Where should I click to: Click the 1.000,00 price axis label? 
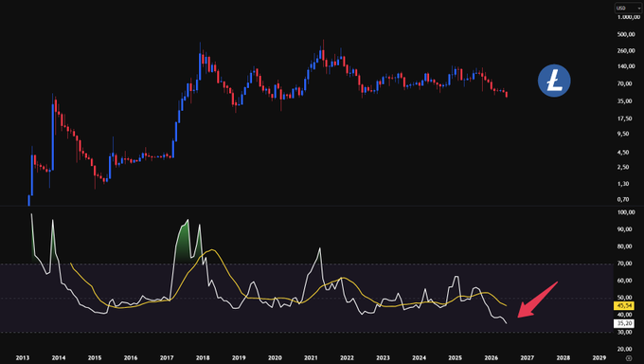click(629, 17)
